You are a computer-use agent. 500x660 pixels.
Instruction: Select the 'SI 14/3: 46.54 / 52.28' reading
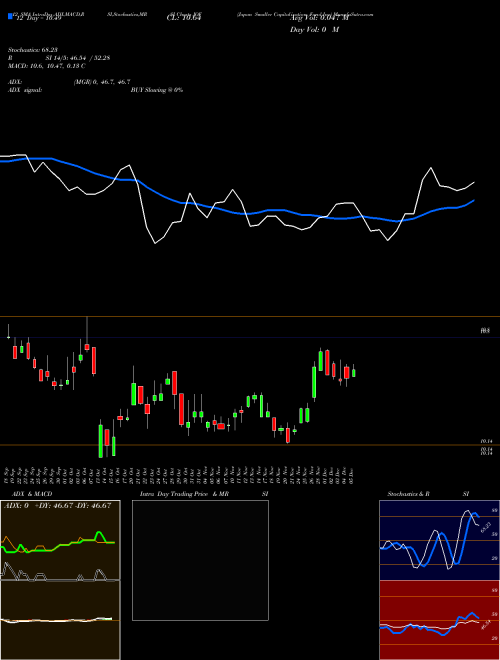tap(78, 58)
